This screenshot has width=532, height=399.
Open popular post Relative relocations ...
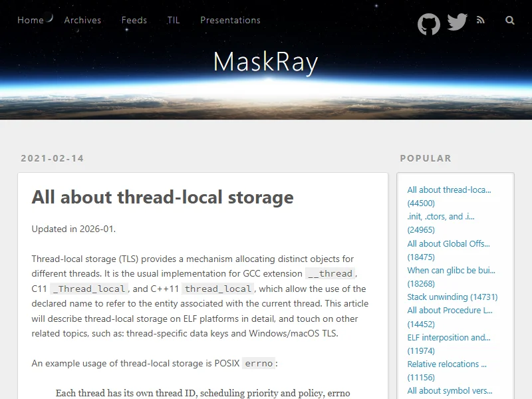(x=447, y=364)
